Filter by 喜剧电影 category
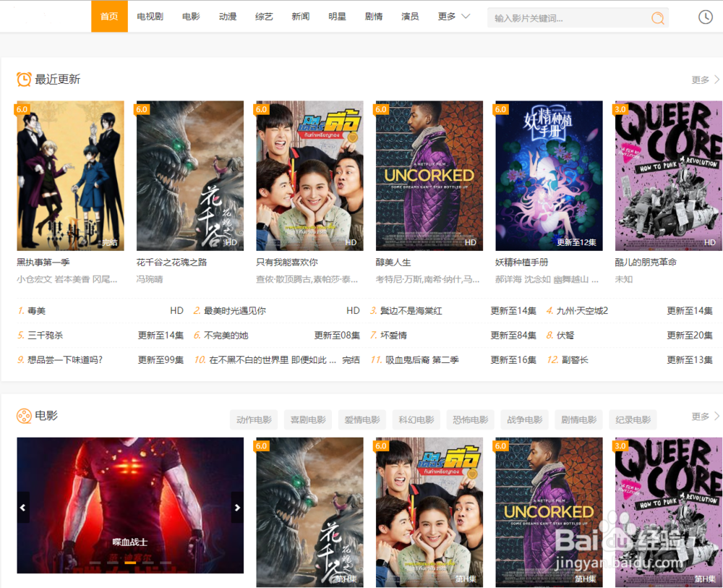723x588 pixels. 308,419
